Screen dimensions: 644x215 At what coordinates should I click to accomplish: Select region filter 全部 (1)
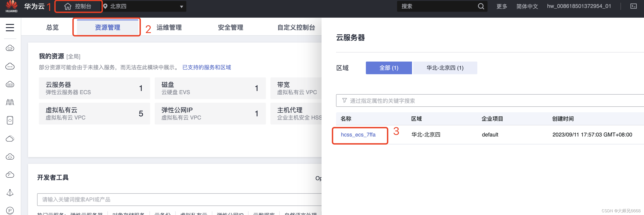389,68
